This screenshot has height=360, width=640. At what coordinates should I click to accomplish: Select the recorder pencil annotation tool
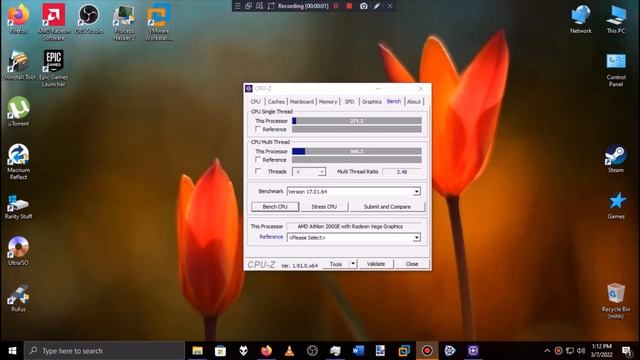377,6
